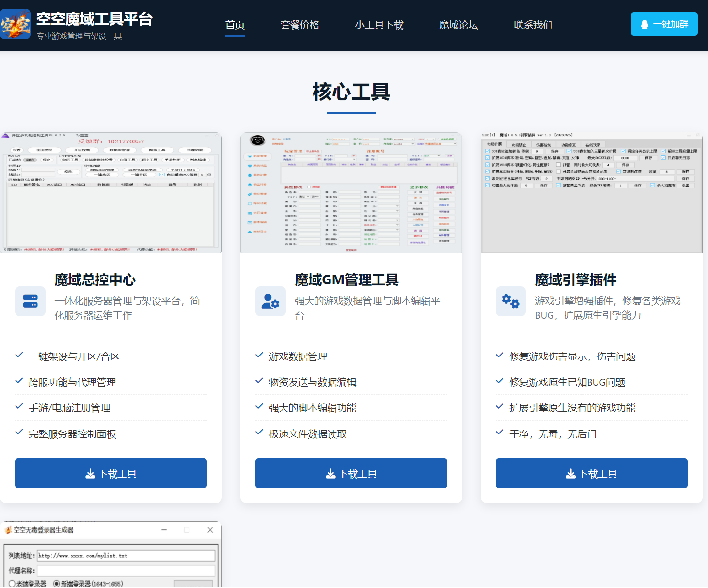Viewport: 708px width, 588px height.
Task: Click checkmark icon beside 极速文件数据读取
Action: [259, 432]
